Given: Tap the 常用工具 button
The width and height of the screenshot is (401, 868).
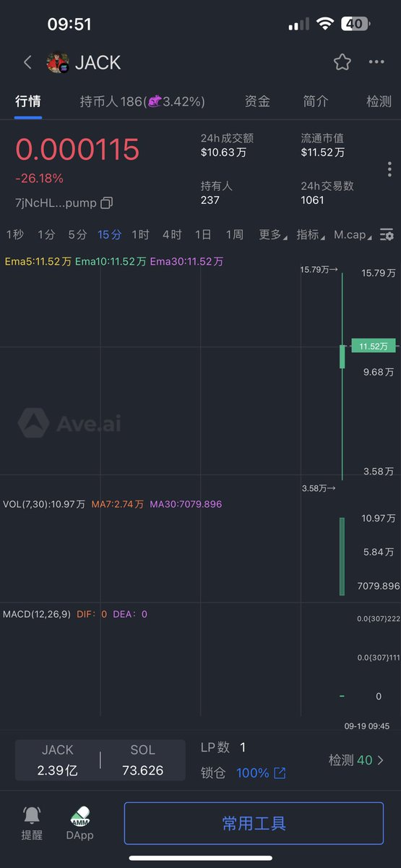Looking at the screenshot, I should coord(254,823).
